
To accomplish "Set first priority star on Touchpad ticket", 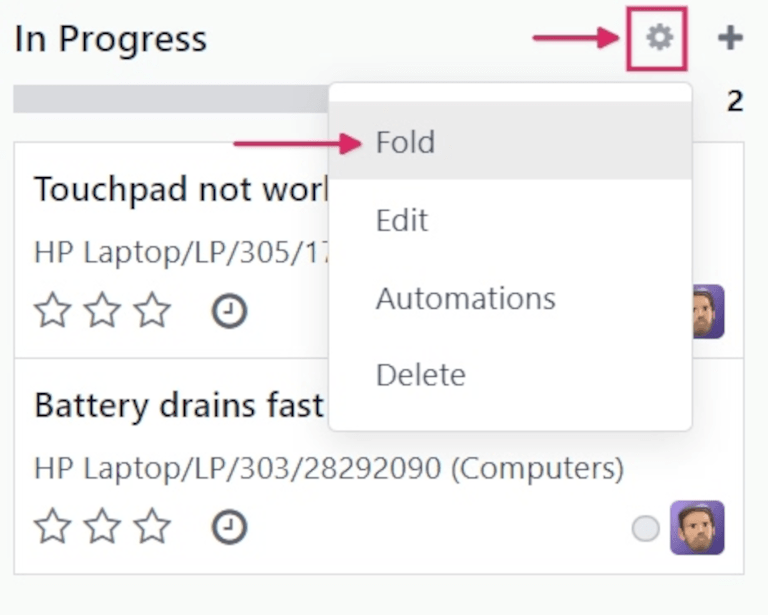I will point(53,312).
